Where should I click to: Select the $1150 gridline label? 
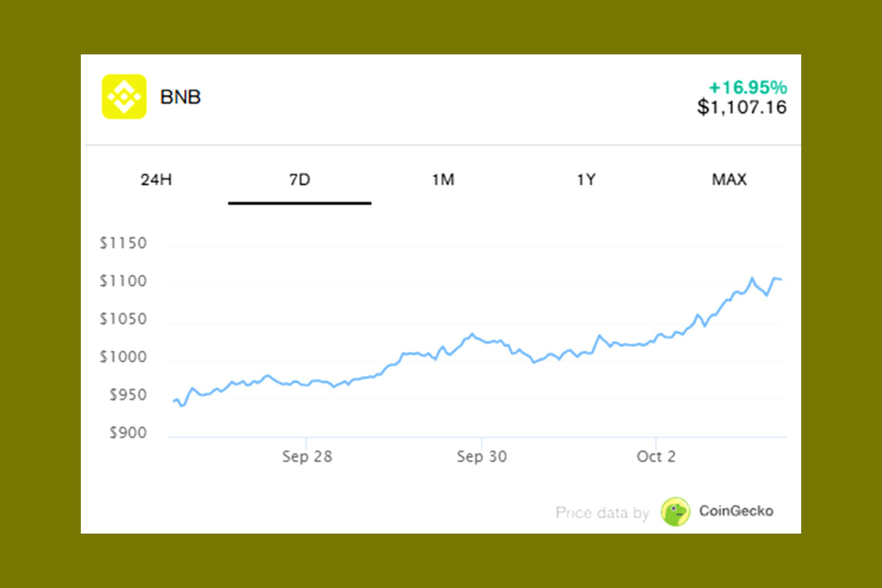tap(122, 244)
